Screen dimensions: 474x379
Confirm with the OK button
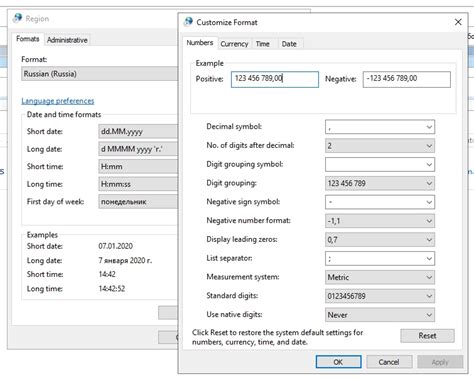point(338,362)
